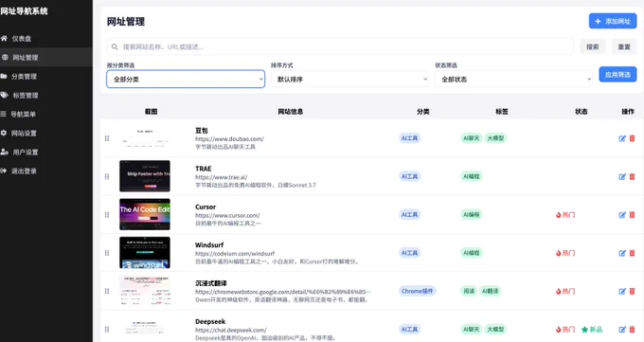Screen dimensions: 644x342
Task: Click drag handle of Deepseek row
Action: tap(107, 330)
